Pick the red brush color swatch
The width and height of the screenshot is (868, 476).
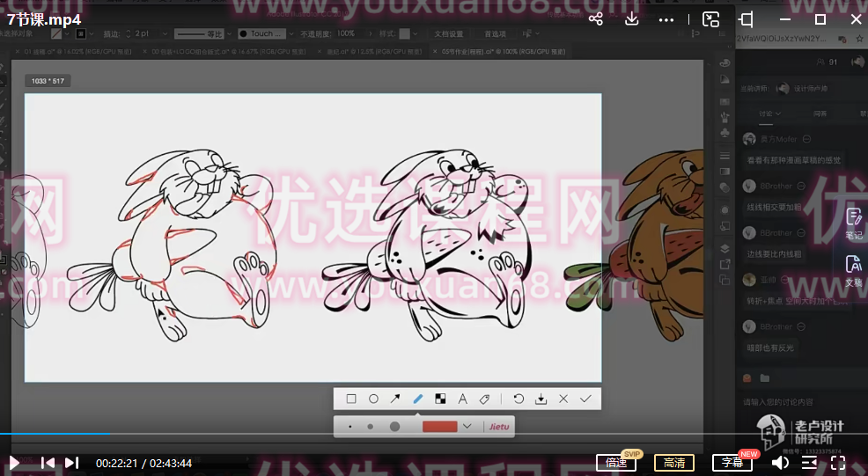[x=440, y=427]
